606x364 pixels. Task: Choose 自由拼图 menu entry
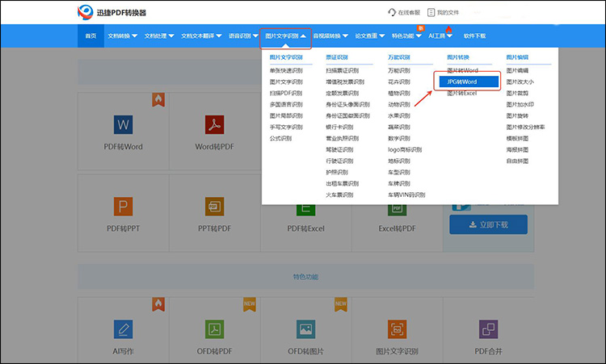tap(517, 161)
